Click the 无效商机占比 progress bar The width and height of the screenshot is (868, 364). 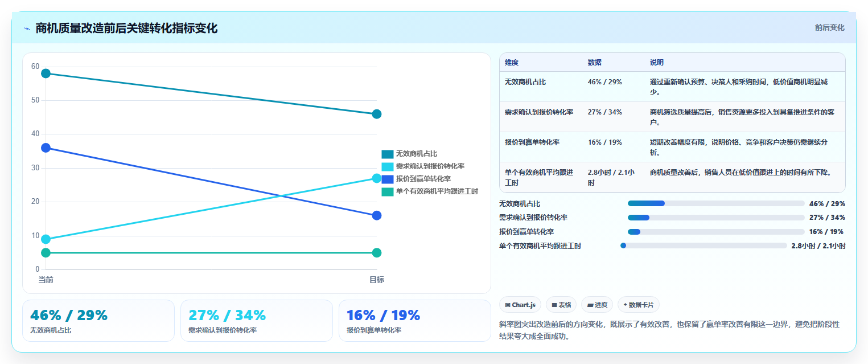pos(716,203)
